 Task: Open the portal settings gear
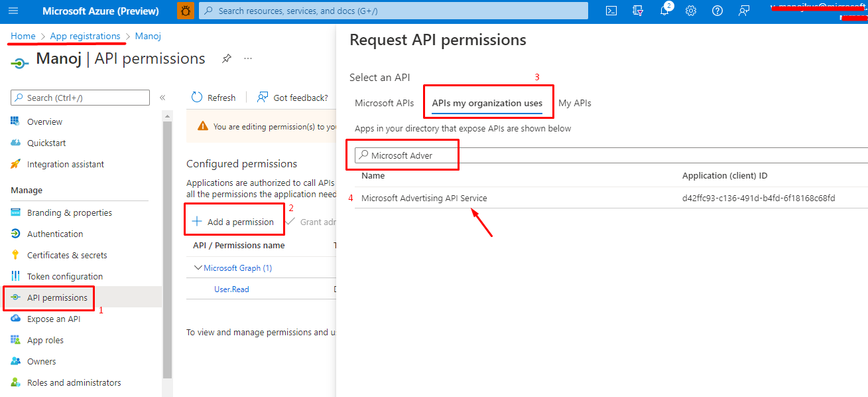click(x=691, y=11)
